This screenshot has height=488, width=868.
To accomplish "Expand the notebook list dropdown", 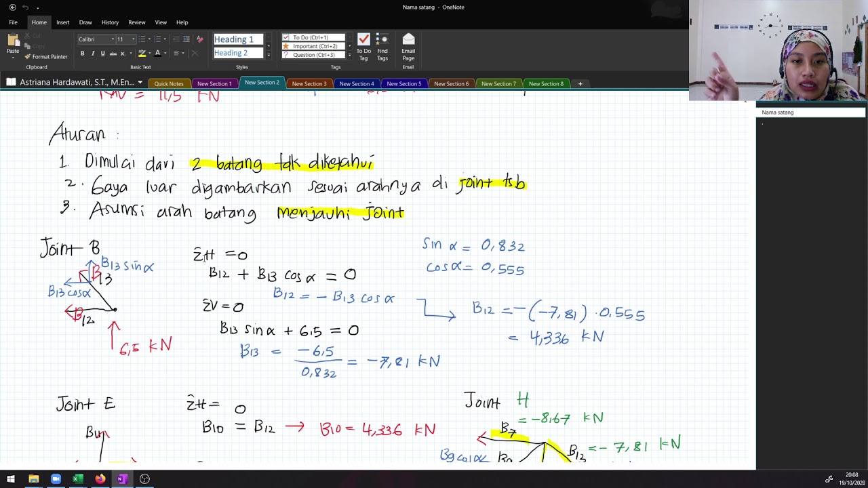I will pos(140,83).
